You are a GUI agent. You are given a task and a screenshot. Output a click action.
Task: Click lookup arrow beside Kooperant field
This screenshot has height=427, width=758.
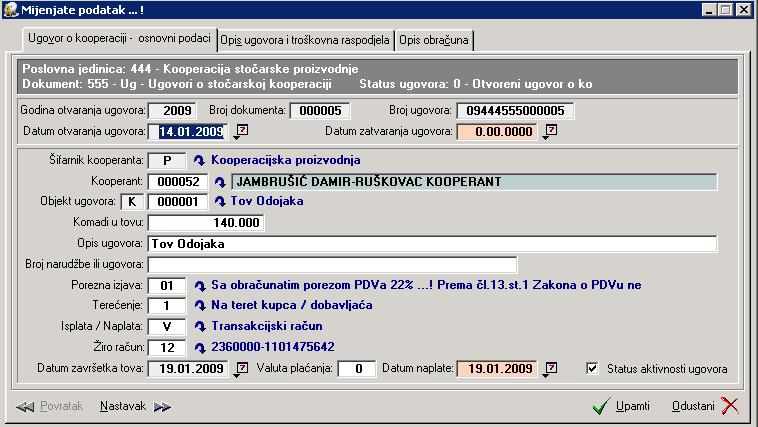pos(219,181)
